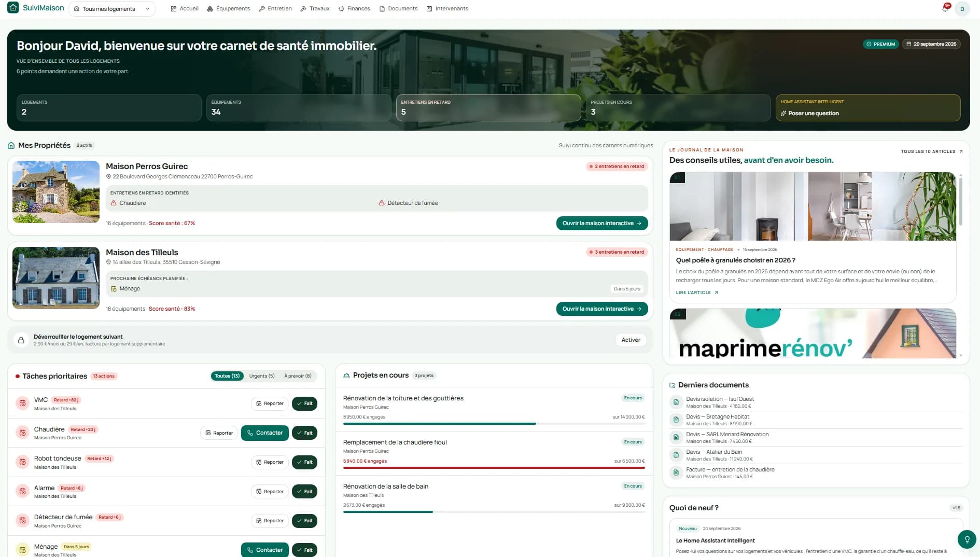
Task: Expand the Tous mes logements dropdown
Action: (x=112, y=9)
